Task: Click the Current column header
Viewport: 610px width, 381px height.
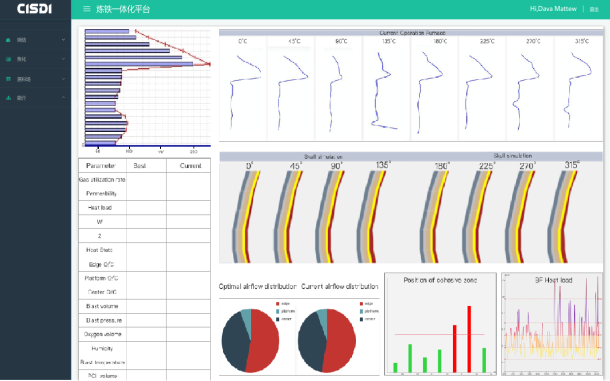Action: (190, 166)
